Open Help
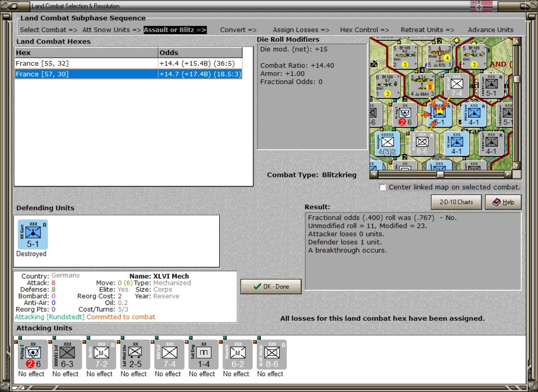538x392 pixels. click(x=503, y=202)
